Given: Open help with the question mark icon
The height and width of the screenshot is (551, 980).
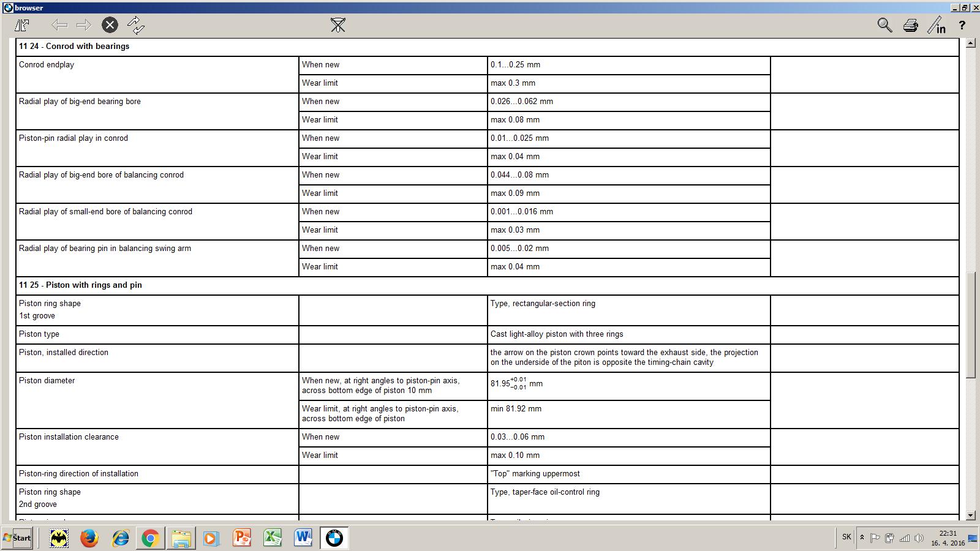Looking at the screenshot, I should (962, 25).
